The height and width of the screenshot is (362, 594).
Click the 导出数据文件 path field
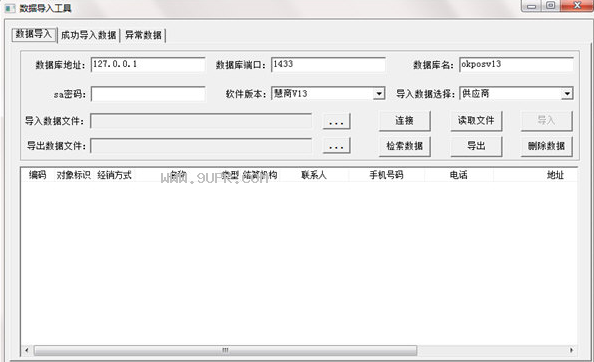tap(201, 146)
